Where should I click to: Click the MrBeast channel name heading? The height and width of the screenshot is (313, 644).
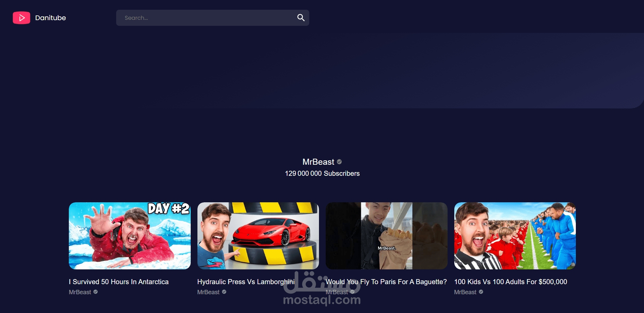(318, 162)
